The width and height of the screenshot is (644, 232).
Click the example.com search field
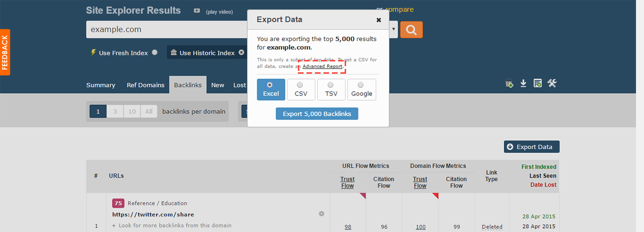tap(168, 29)
